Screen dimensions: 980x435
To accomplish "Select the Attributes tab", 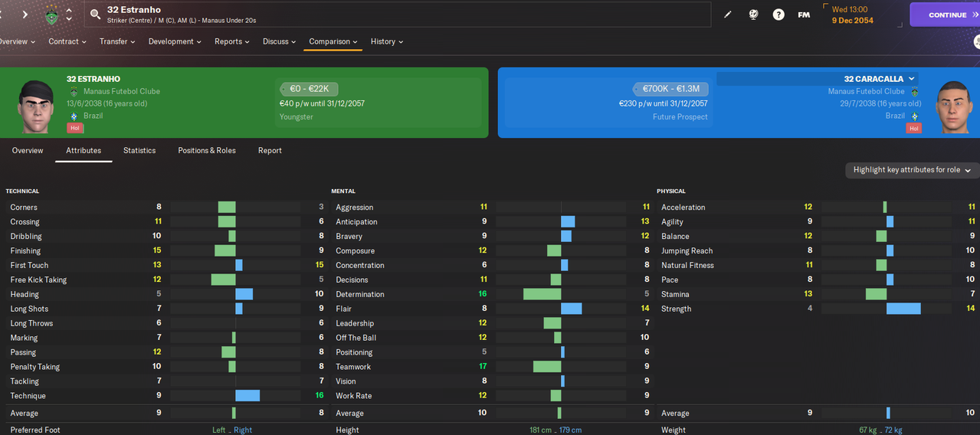I will coord(84,151).
